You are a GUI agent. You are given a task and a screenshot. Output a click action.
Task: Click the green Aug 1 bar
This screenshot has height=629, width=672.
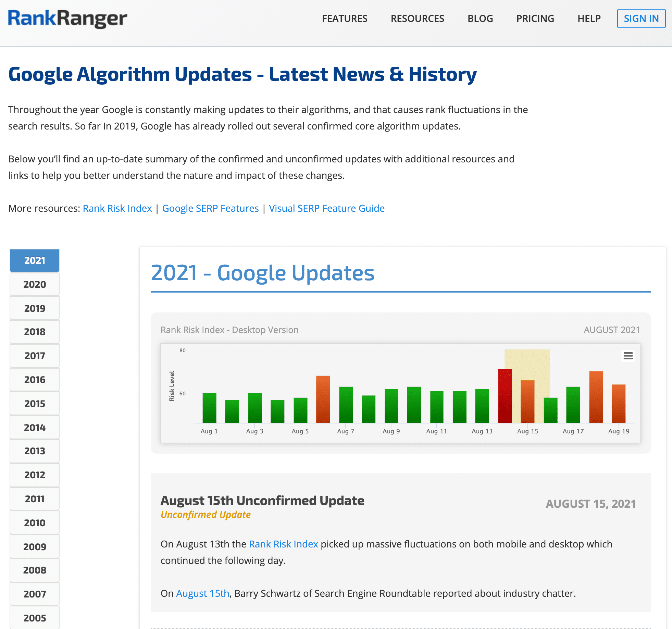coord(209,408)
